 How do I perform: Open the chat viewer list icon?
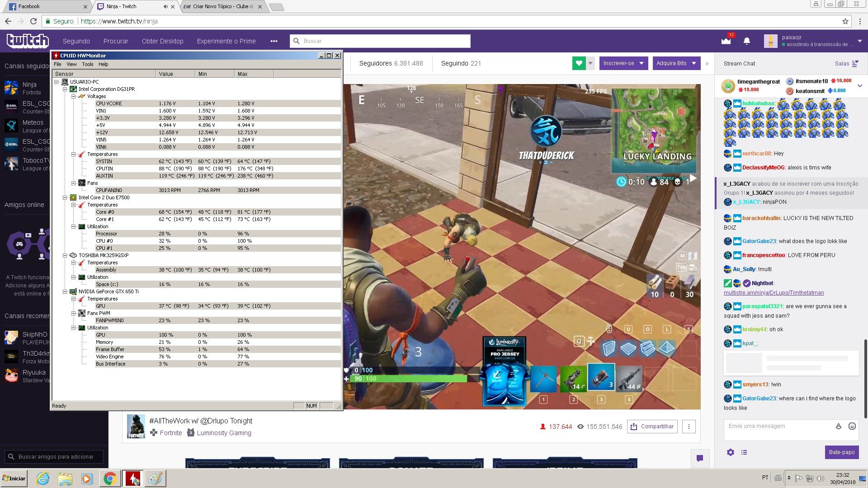pyautogui.click(x=744, y=452)
